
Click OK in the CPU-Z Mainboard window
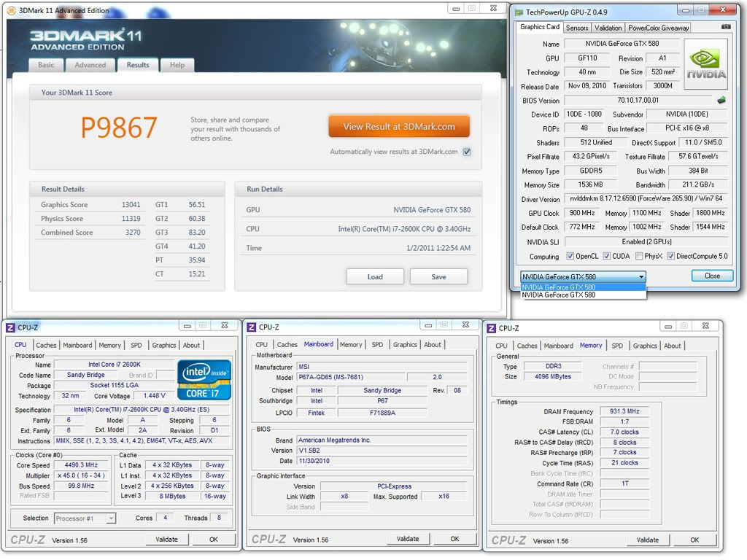[x=455, y=539]
